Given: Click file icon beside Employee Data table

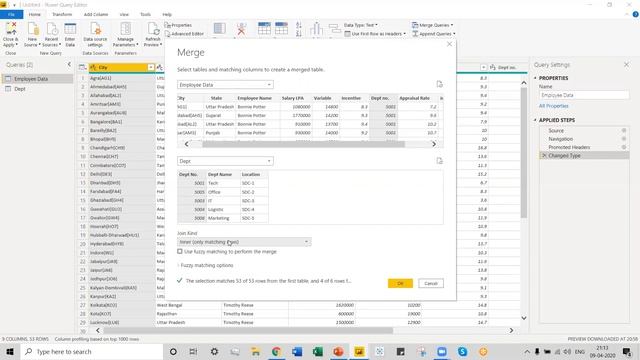Looking at the screenshot, I should coord(440,84).
